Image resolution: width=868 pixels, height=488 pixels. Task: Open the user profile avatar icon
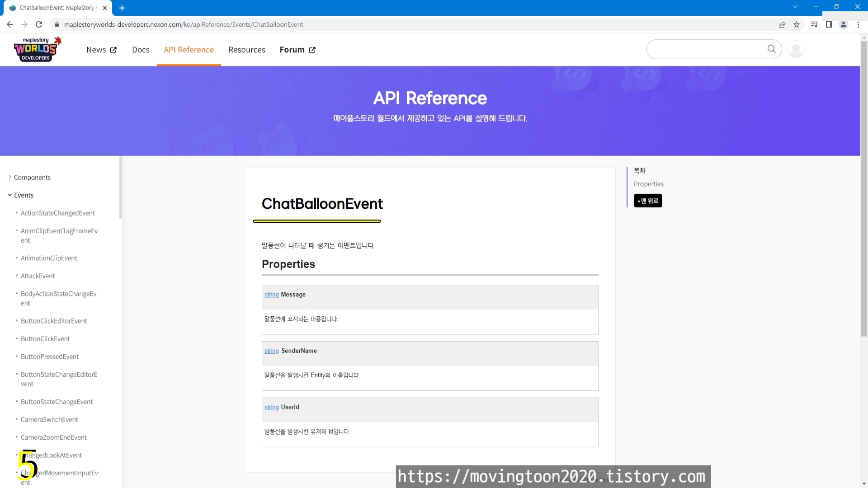[x=796, y=49]
